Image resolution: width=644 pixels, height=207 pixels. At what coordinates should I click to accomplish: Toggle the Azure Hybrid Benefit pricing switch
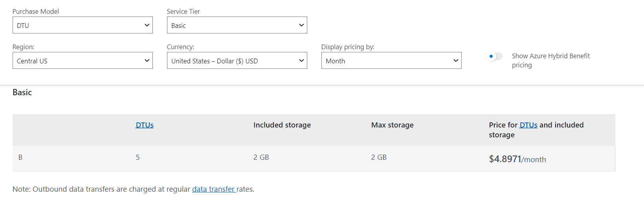click(495, 56)
